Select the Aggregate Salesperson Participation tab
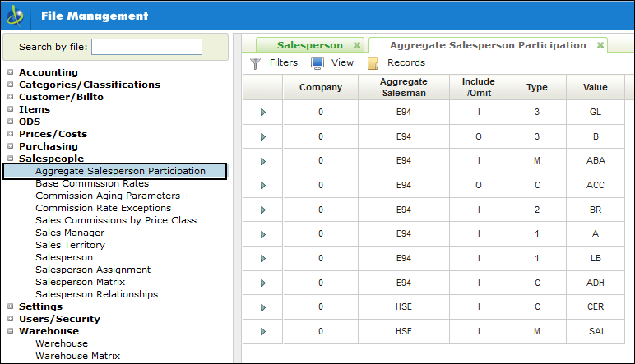 click(487, 46)
